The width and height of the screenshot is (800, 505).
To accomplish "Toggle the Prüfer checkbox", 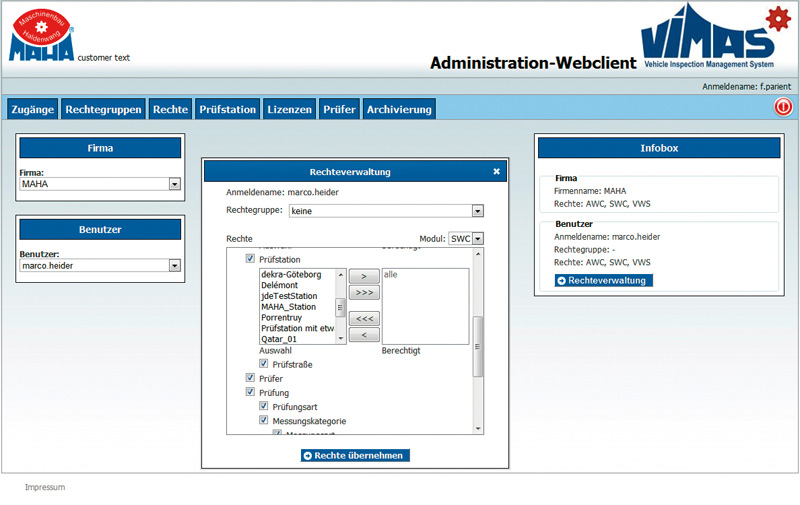I will (250, 379).
